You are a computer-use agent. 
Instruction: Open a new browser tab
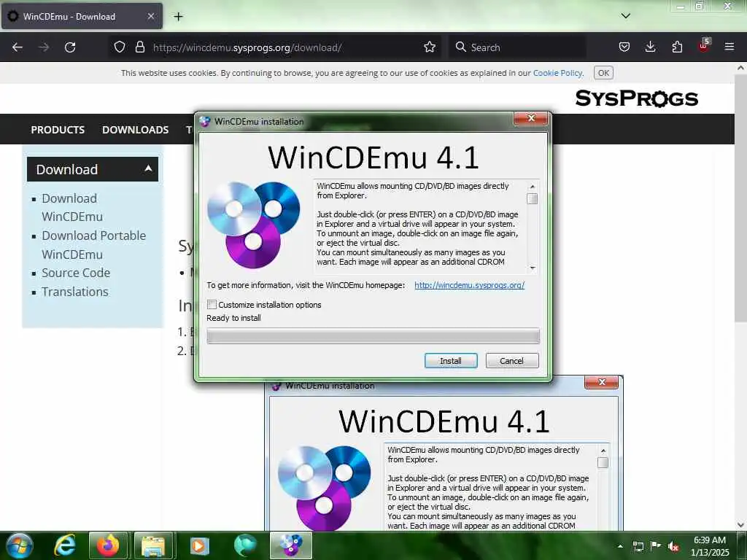pyautogui.click(x=178, y=17)
